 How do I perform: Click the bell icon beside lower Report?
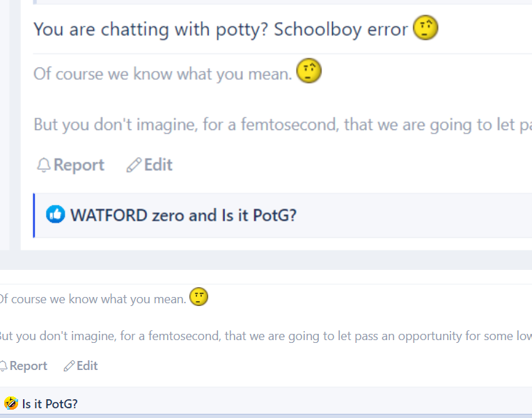point(3,366)
